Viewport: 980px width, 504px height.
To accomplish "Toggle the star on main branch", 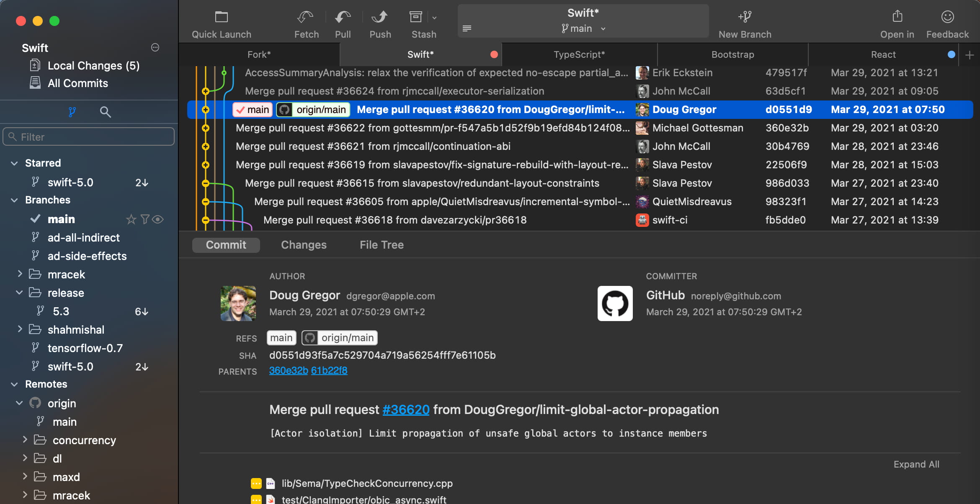I will click(129, 219).
